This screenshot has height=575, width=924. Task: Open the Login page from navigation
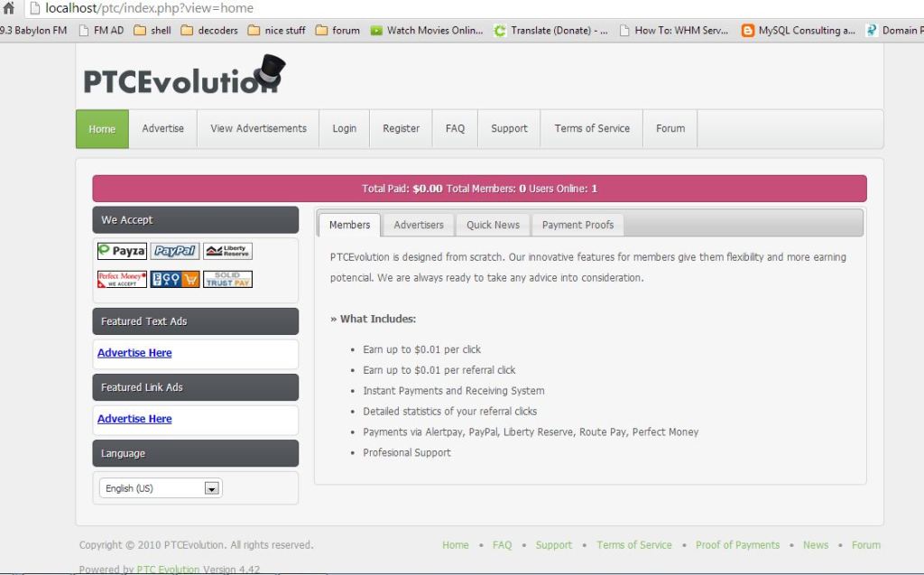tap(344, 128)
